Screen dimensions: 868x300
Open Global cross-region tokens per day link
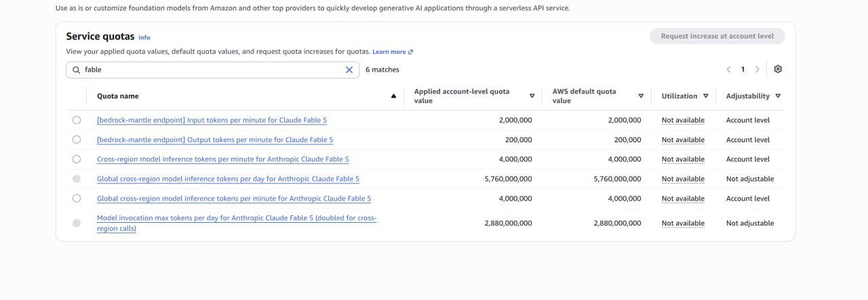coord(228,179)
